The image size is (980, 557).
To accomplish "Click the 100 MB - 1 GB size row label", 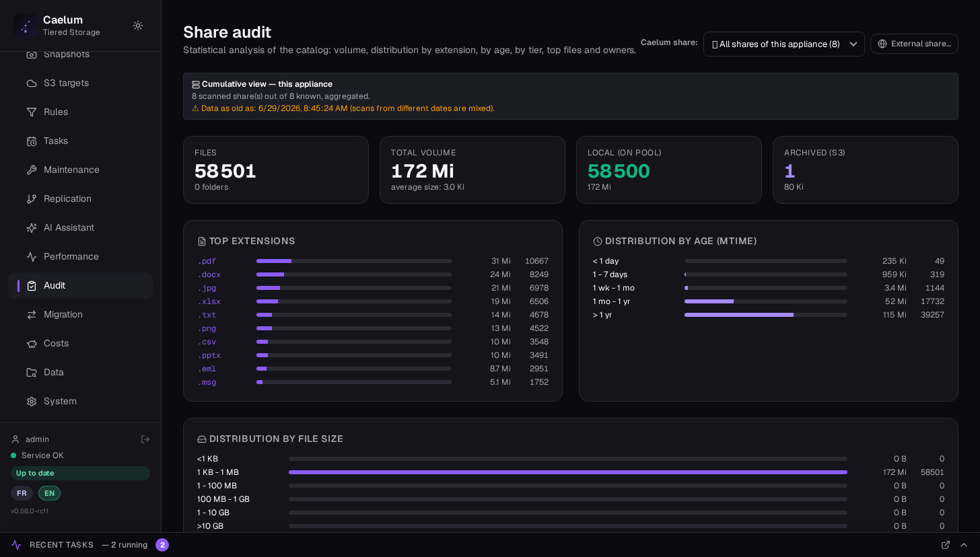I will 223,499.
